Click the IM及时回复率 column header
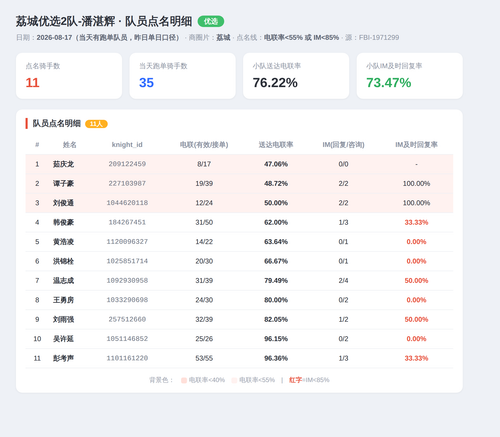 (416, 145)
